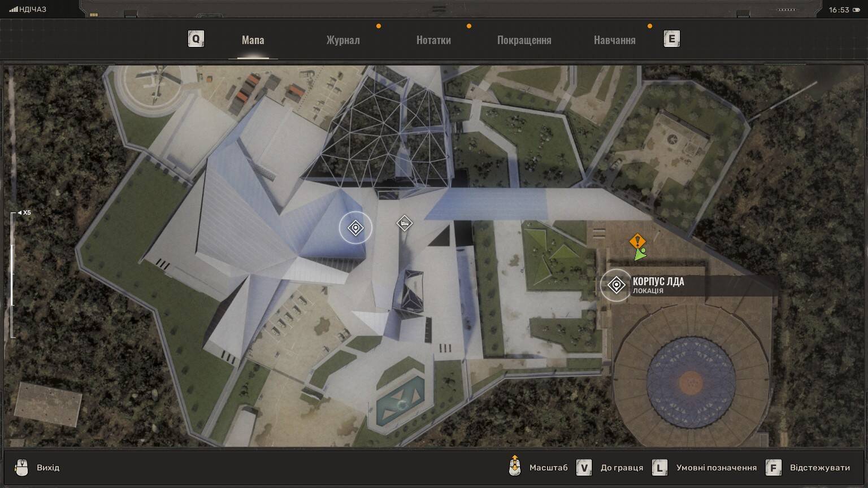Click Відстежувати to track the location

[x=820, y=468]
